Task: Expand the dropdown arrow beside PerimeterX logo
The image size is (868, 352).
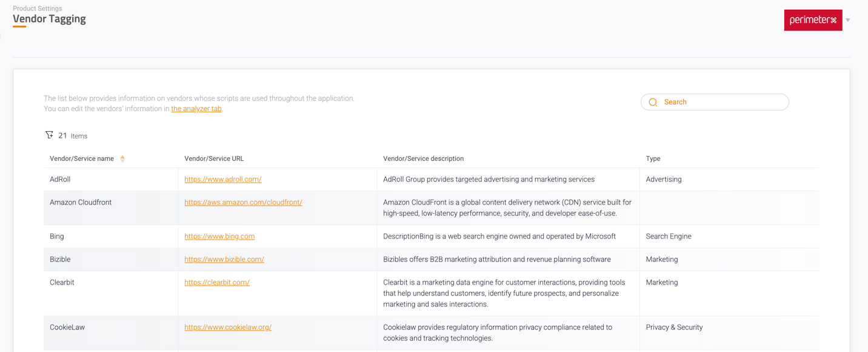Action: (848, 20)
